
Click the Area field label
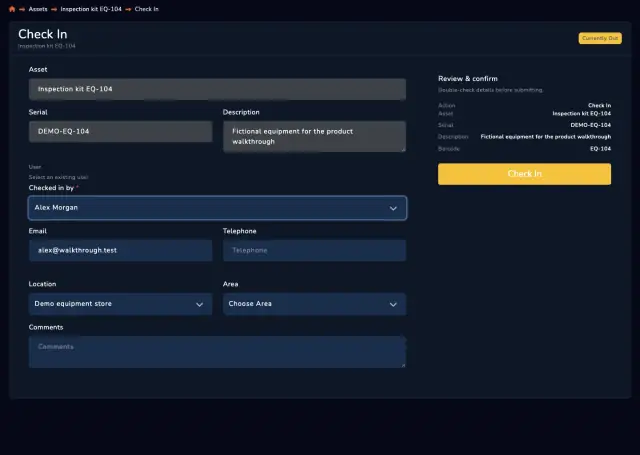pyautogui.click(x=231, y=284)
